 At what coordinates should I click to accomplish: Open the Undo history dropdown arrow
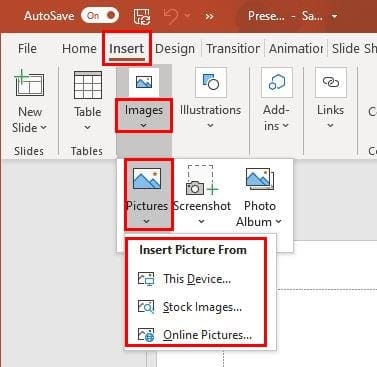187,15
